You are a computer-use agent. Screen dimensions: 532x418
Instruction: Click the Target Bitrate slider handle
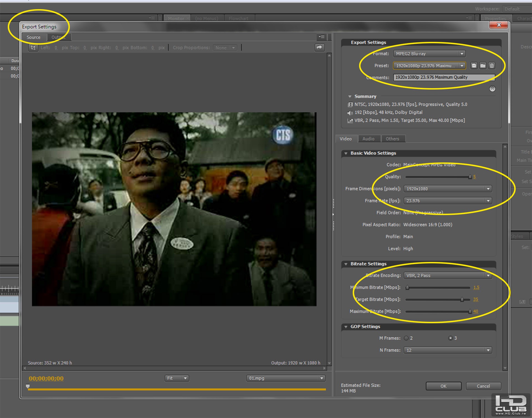462,299
